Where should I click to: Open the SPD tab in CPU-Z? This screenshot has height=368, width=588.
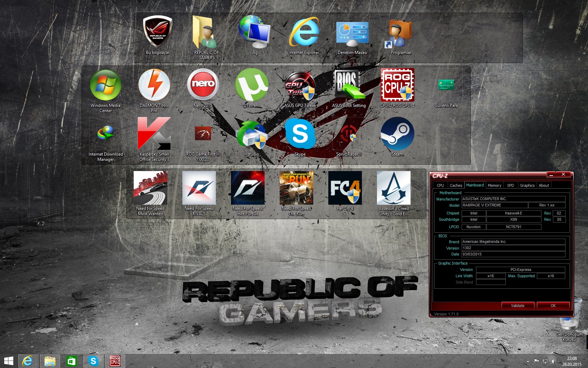[510, 185]
